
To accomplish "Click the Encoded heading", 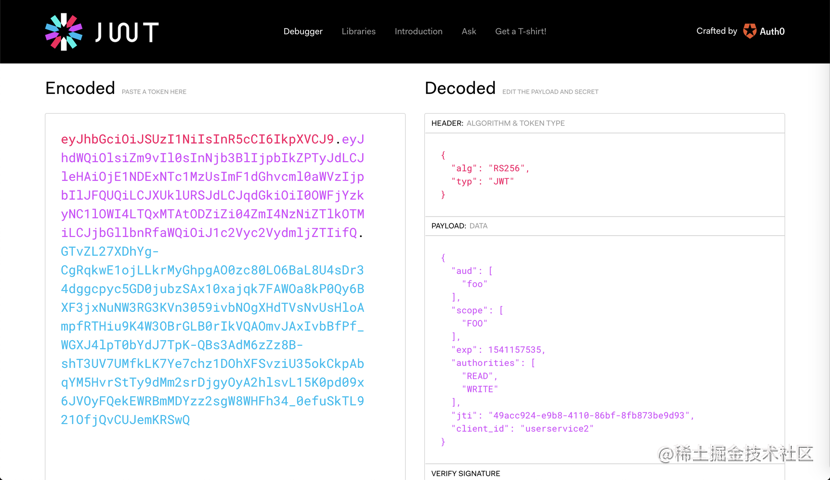I will click(80, 88).
